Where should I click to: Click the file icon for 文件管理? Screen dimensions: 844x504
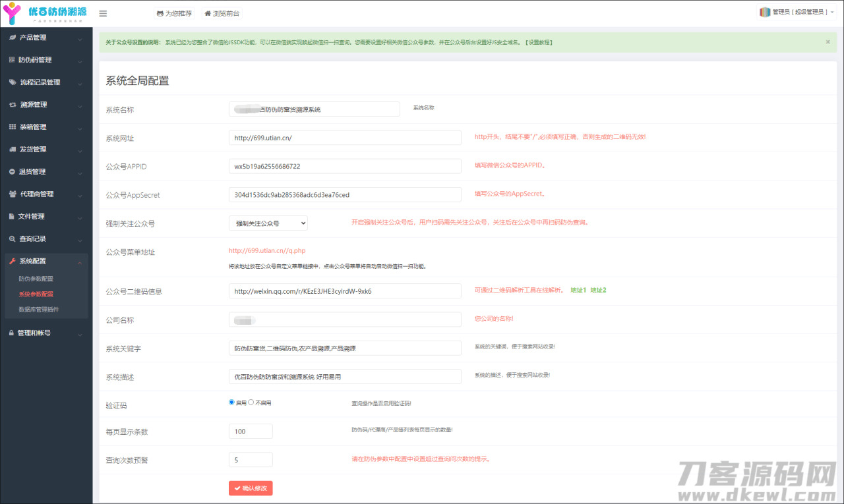(x=12, y=217)
